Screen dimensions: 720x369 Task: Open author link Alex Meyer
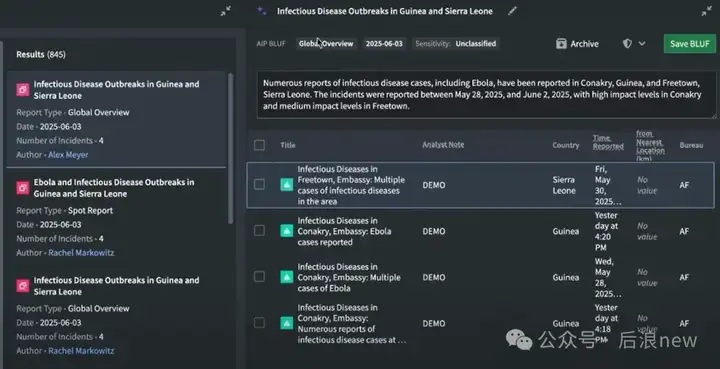68,155
